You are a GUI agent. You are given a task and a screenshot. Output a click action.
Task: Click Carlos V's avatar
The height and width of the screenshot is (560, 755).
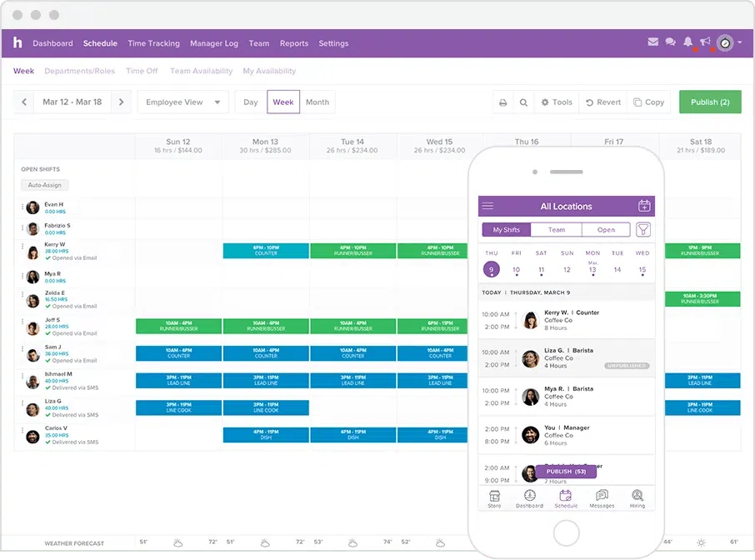[32, 437]
